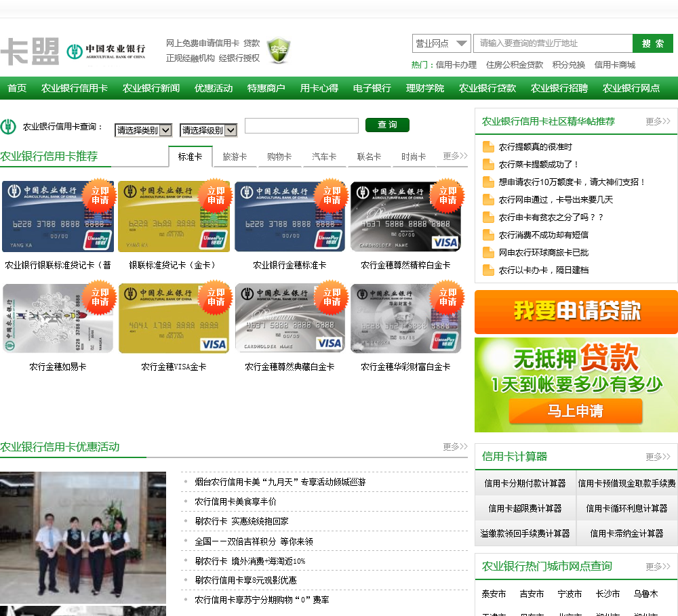Open post 农行申卡有贫农之分了吗？？

coord(551,218)
